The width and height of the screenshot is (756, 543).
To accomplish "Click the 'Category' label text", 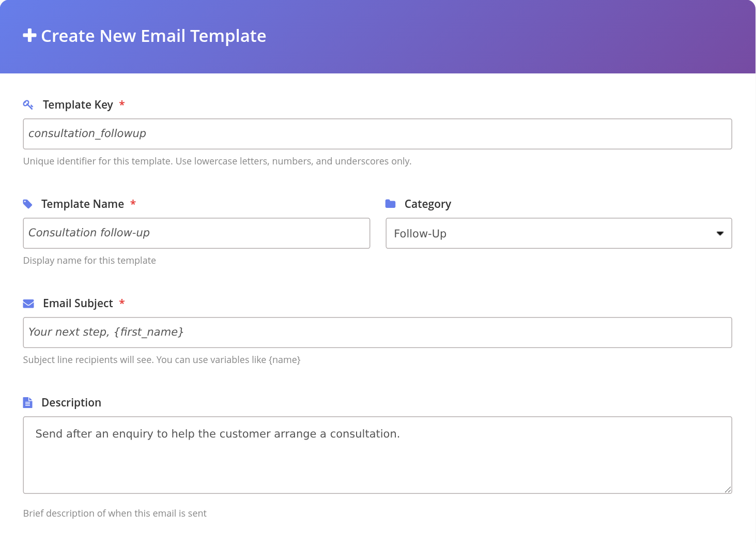I will pyautogui.click(x=428, y=204).
